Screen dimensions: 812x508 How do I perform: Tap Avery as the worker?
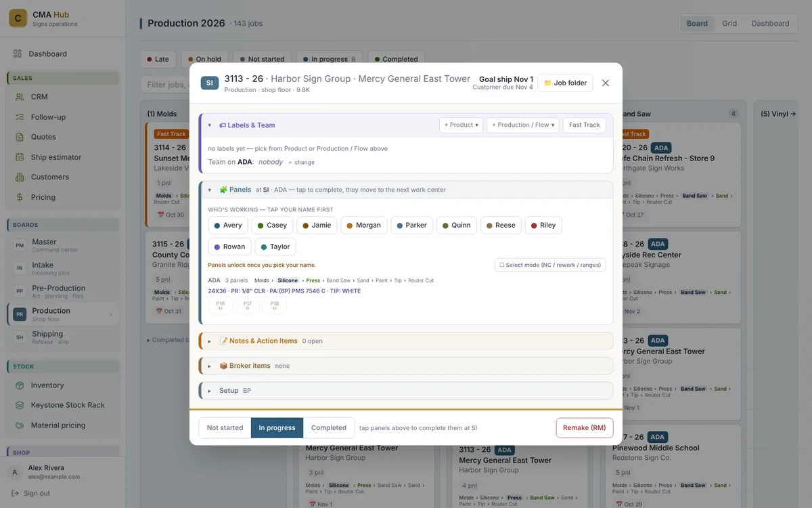click(x=228, y=226)
